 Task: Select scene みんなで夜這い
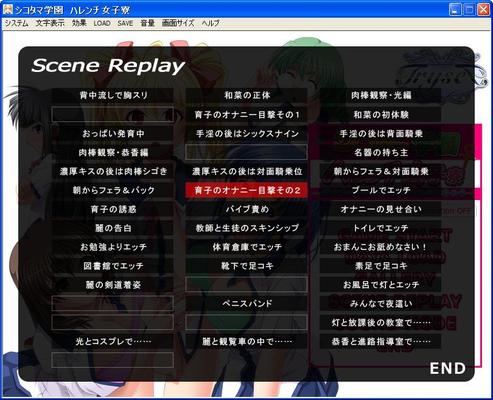click(x=381, y=304)
